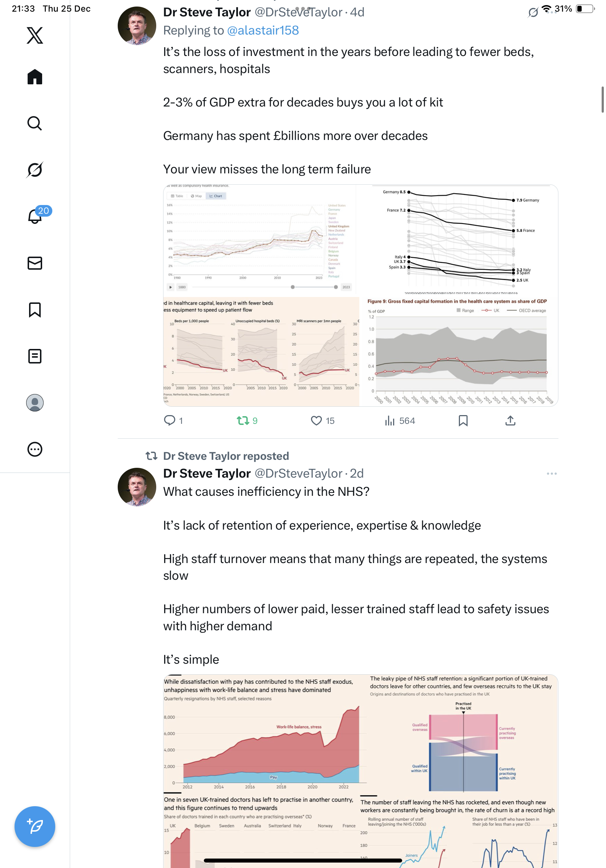Open Notifications bell with 20 badge

(35, 216)
